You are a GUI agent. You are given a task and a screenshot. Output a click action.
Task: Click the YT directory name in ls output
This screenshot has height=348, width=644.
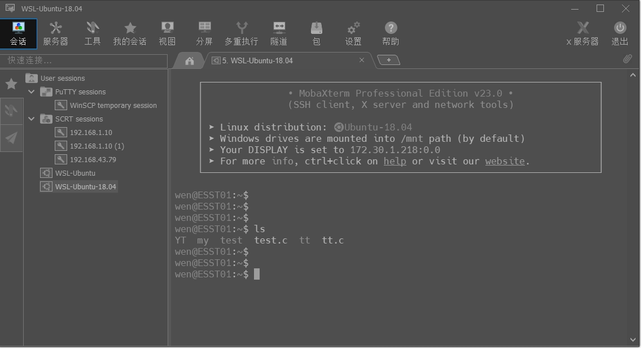click(x=180, y=240)
